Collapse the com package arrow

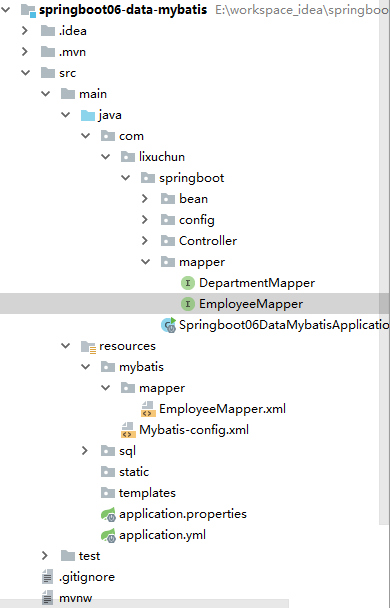pos(86,136)
